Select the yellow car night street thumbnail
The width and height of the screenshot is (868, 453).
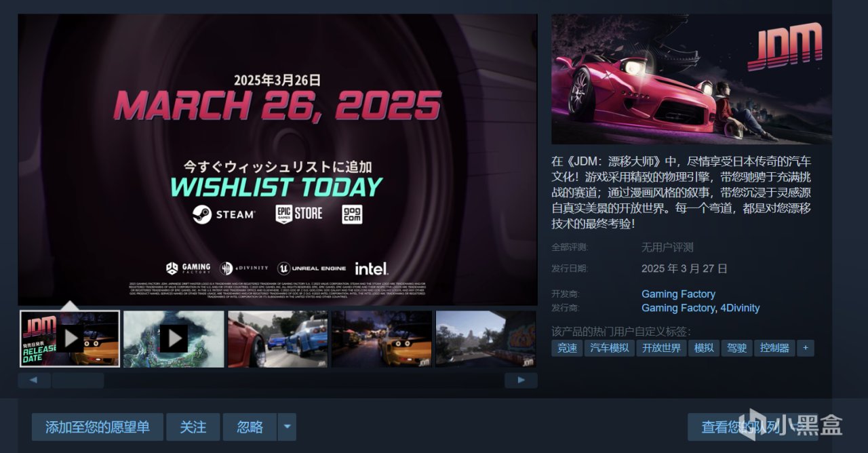[382, 338]
